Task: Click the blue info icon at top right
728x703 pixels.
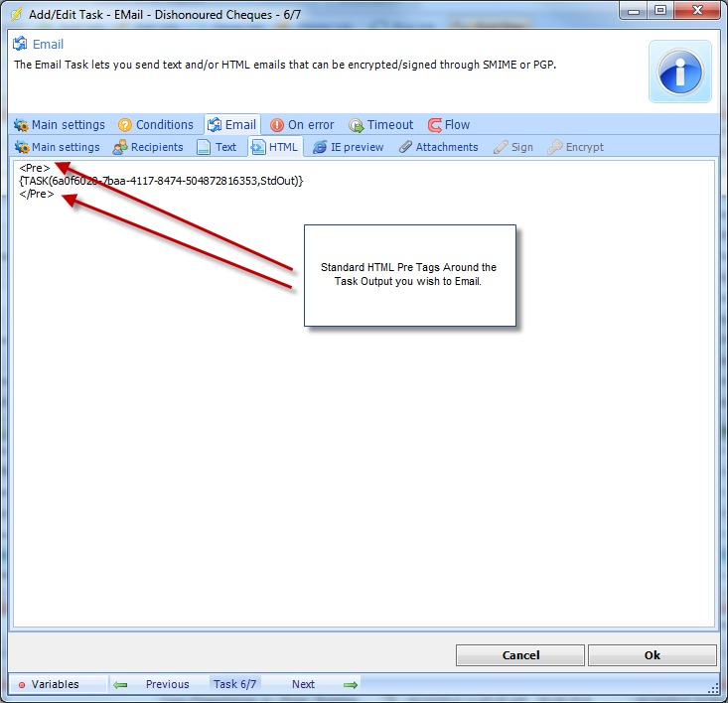Action: click(x=680, y=71)
